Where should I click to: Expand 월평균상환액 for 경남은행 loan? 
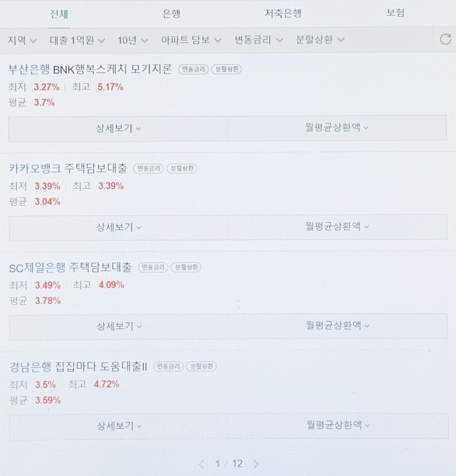(x=338, y=425)
